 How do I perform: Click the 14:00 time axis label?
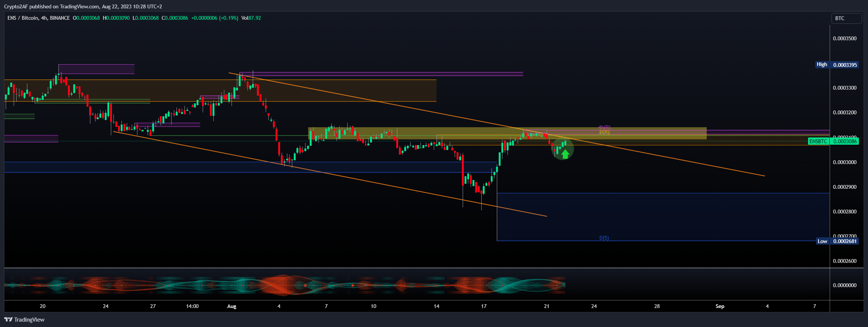[192, 306]
